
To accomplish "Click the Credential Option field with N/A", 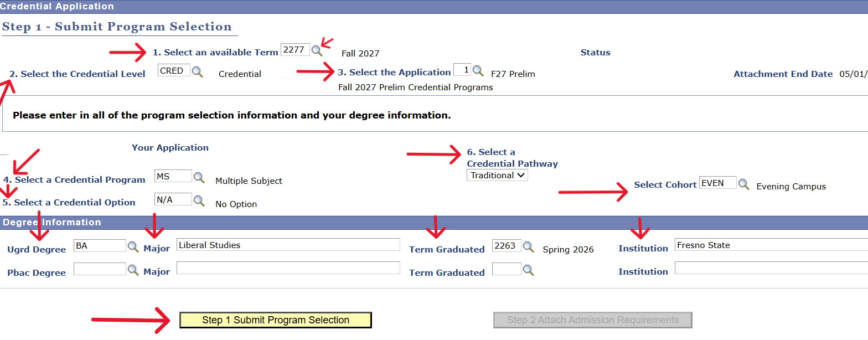I will (173, 199).
